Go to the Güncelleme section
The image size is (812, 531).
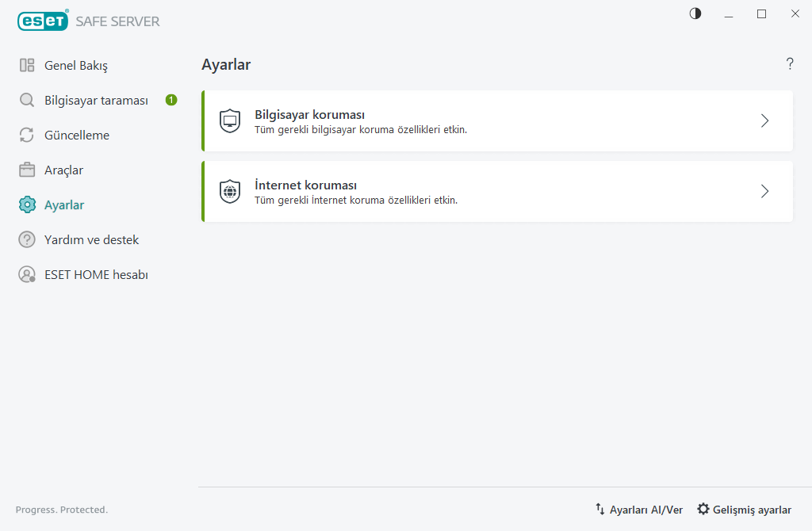[x=77, y=135]
